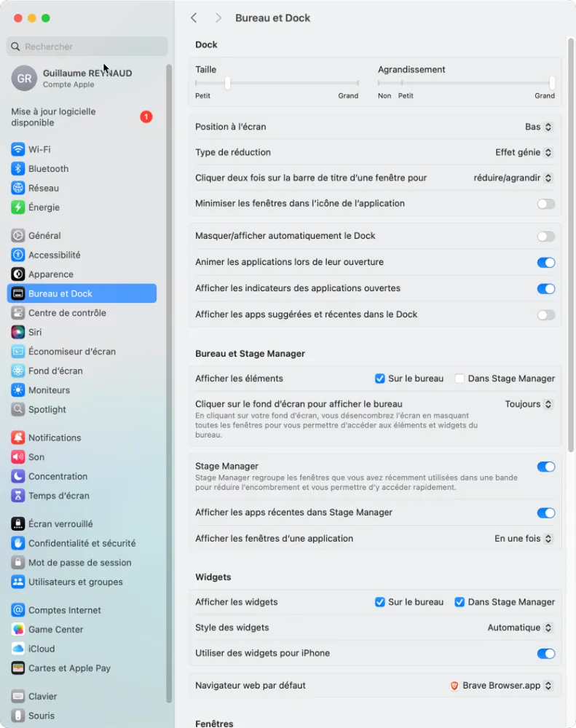
Task: Open Confidentialité et sécurité hand icon
Action: pos(17,543)
